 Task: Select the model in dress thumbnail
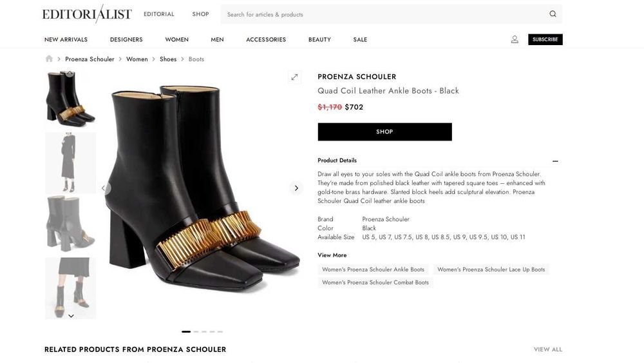70,162
